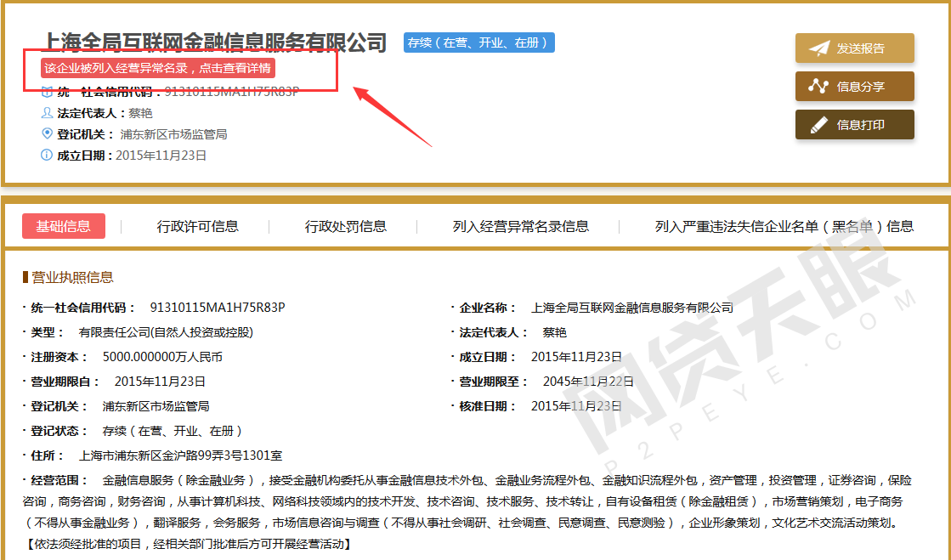Click the 营业期限至 date 2045年11月22日
951x560 pixels.
point(588,382)
